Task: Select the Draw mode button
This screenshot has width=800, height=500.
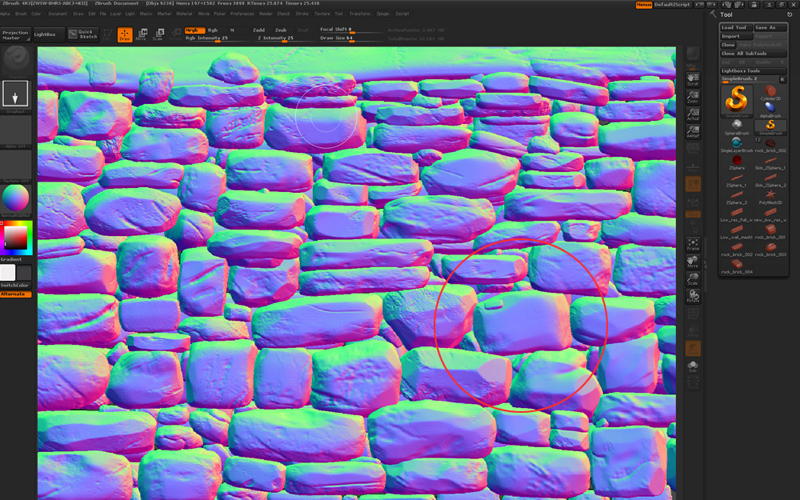Action: 124,35
